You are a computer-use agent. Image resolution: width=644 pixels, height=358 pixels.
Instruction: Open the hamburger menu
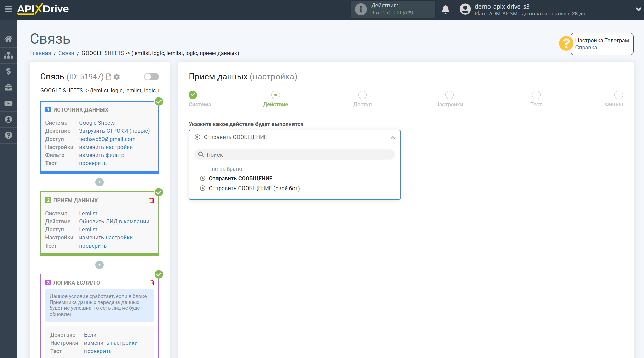8,9
